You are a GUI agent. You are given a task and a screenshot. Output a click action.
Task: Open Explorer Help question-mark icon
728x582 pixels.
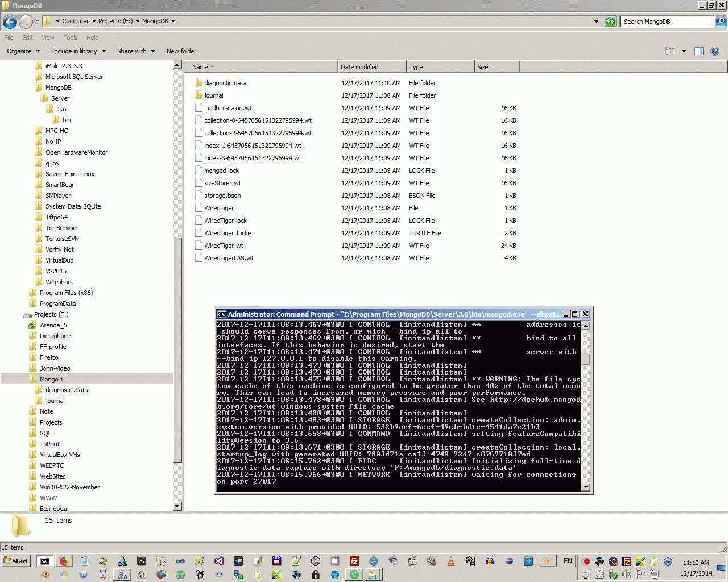pyautogui.click(x=715, y=51)
